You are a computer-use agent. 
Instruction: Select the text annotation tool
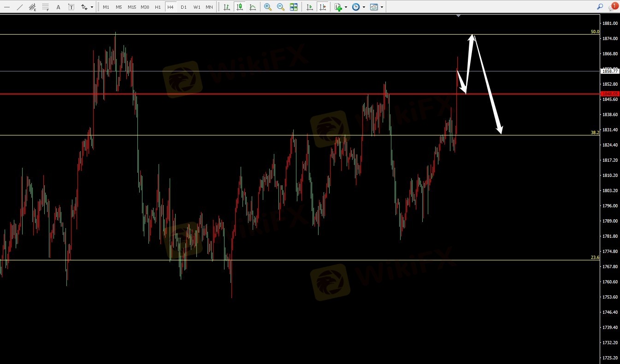(58, 7)
